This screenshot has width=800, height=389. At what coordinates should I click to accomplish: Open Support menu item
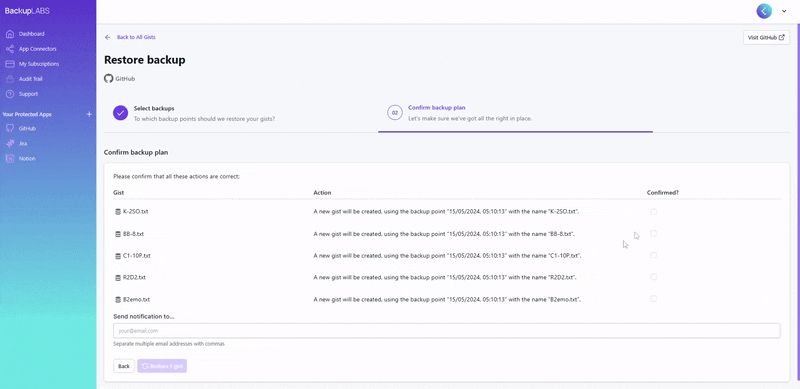(x=29, y=94)
